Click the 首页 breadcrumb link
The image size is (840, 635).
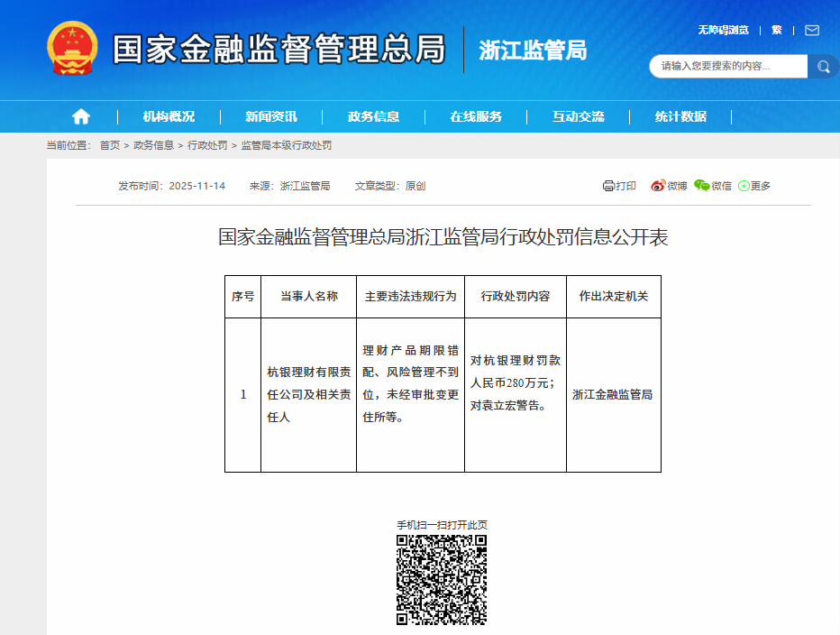pos(110,145)
